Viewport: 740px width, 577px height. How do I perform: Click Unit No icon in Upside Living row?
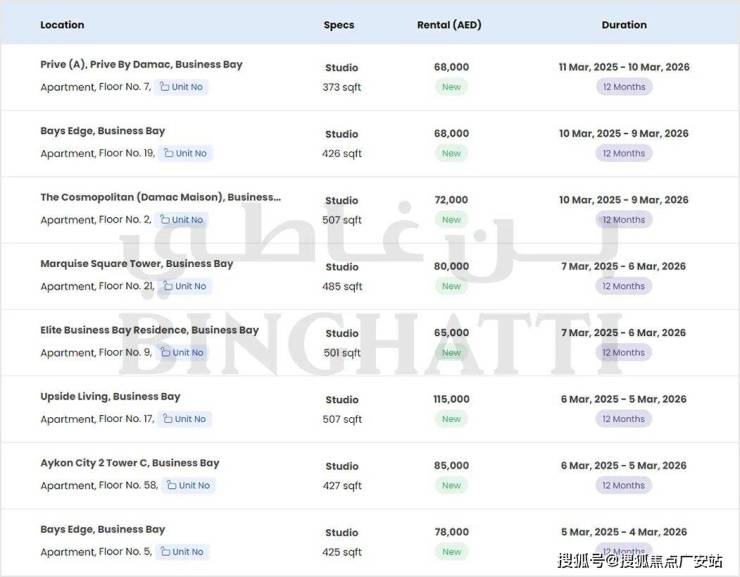pos(168,419)
